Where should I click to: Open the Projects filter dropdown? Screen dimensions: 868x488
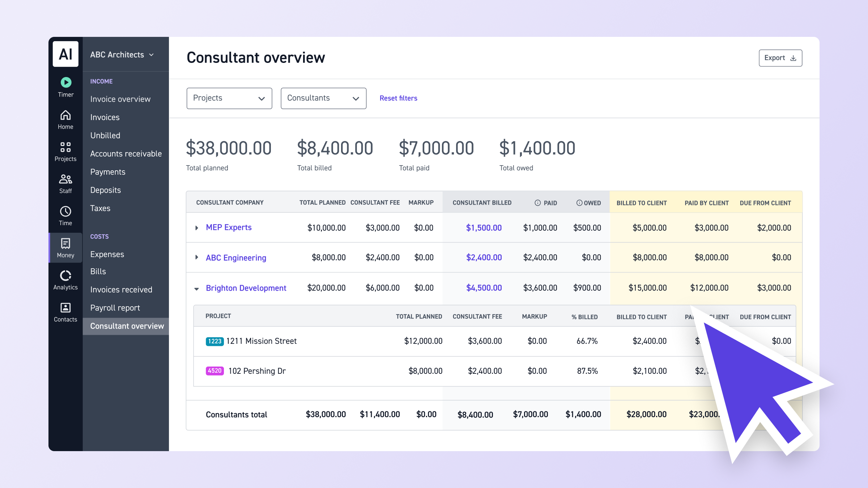coord(229,98)
